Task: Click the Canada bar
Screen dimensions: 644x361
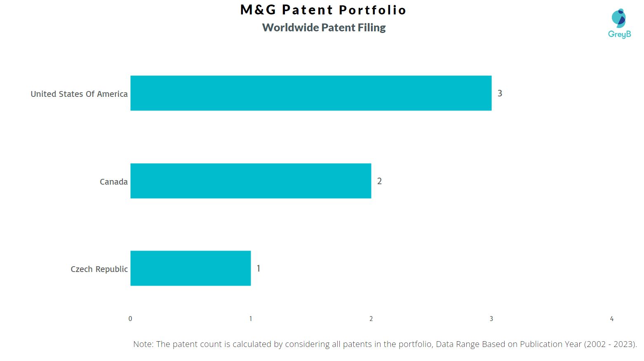Action: click(251, 181)
